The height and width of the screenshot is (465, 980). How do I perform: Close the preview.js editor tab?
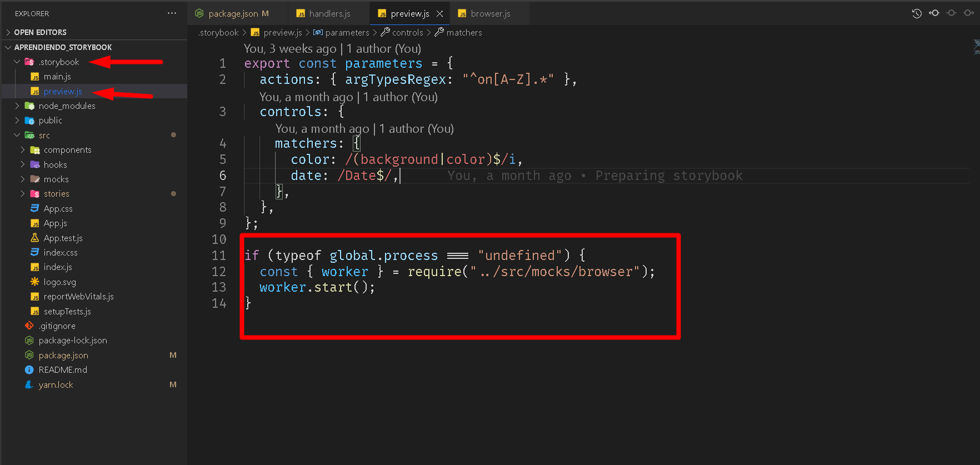pyautogui.click(x=439, y=14)
